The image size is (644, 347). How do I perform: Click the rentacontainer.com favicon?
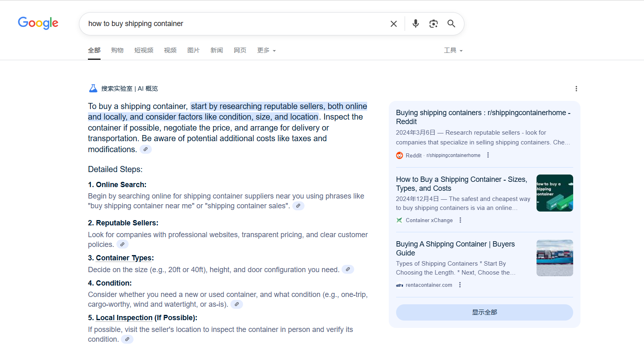tap(399, 285)
